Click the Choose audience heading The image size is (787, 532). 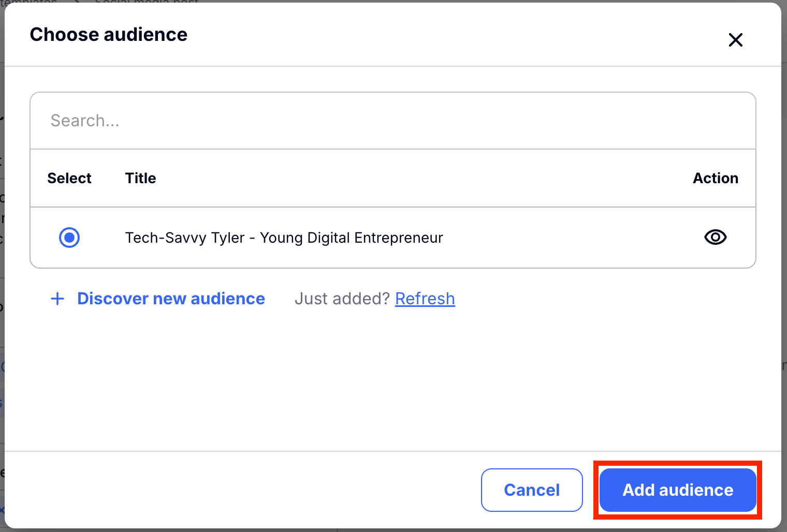(x=109, y=35)
